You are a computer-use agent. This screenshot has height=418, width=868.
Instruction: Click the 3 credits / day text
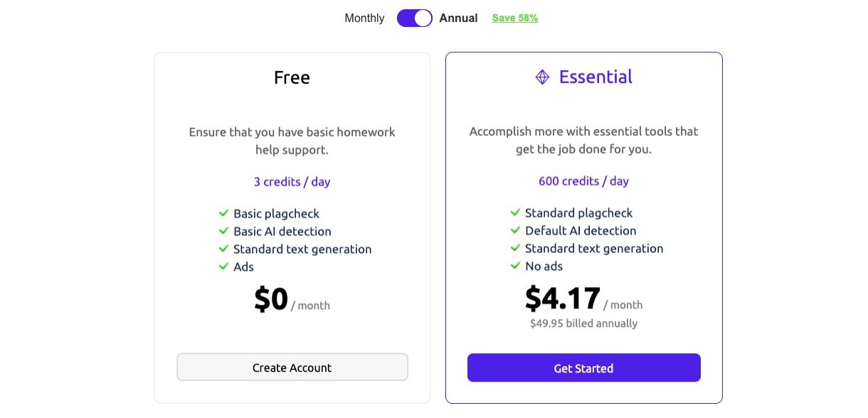pos(292,181)
